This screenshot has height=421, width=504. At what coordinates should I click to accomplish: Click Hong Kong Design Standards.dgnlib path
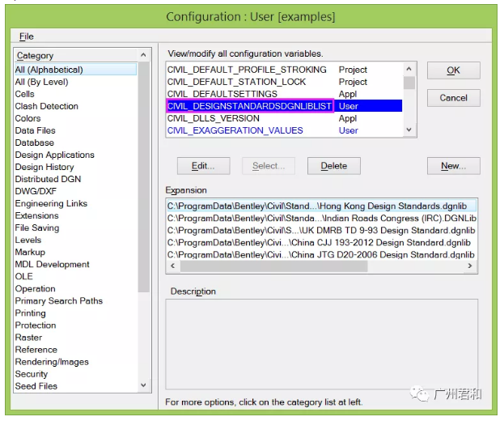coord(321,206)
